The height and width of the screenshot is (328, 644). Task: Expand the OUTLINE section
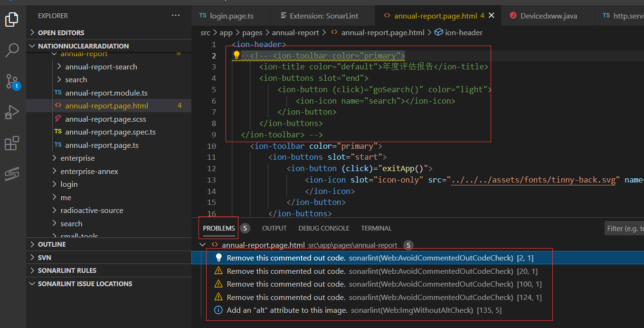tap(52, 244)
